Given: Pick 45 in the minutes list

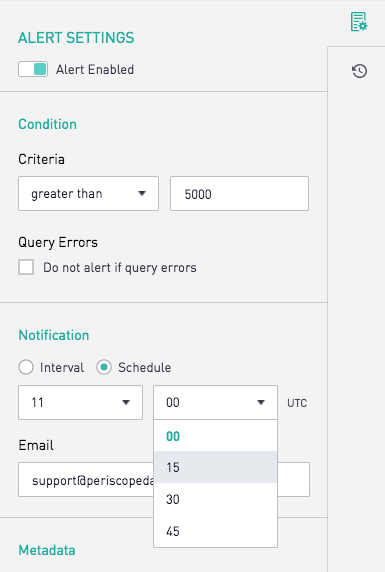Looking at the screenshot, I should (x=215, y=531).
